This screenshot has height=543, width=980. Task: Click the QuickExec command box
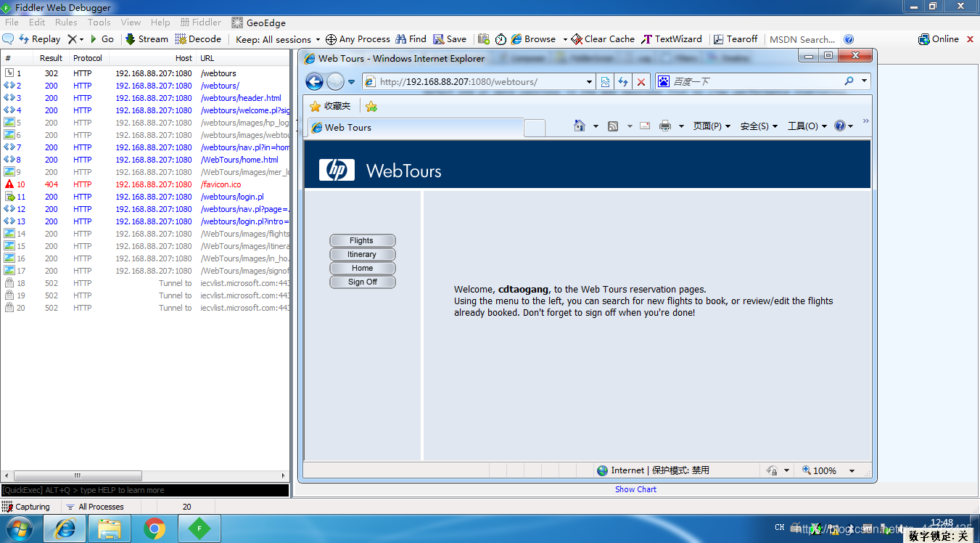[145, 490]
